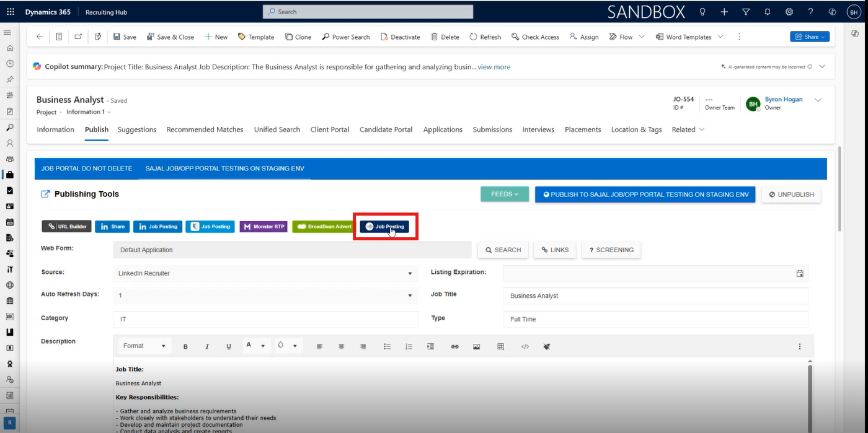Open Recent items clock icon in sidebar
868x433 pixels.
[x=9, y=64]
